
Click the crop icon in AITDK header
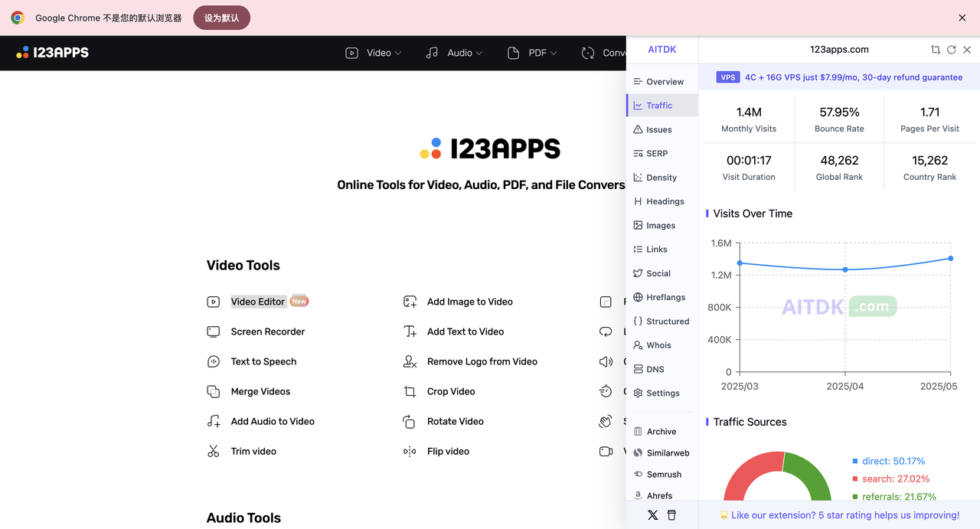click(935, 50)
